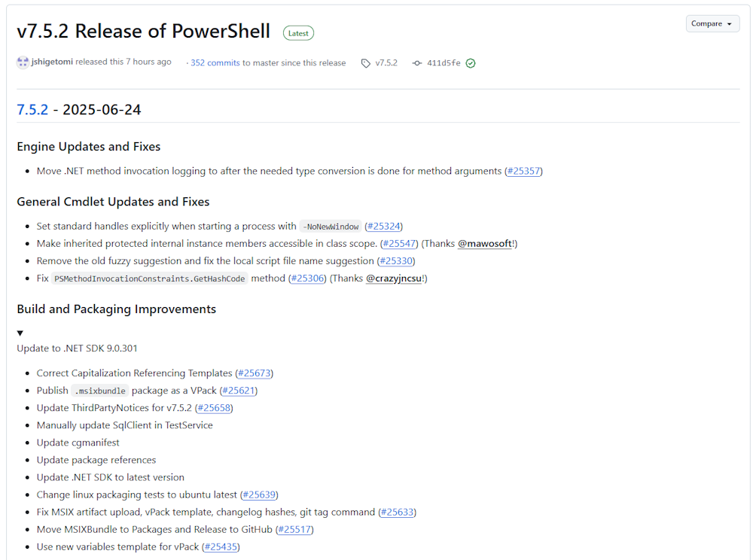Open pull request #25330
This screenshot has width=753, height=560.
pos(396,260)
